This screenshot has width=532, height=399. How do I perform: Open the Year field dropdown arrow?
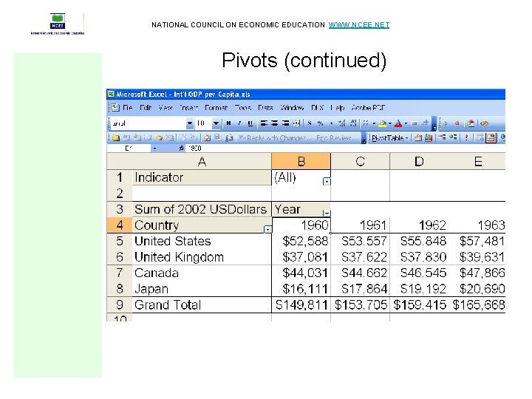point(327,213)
